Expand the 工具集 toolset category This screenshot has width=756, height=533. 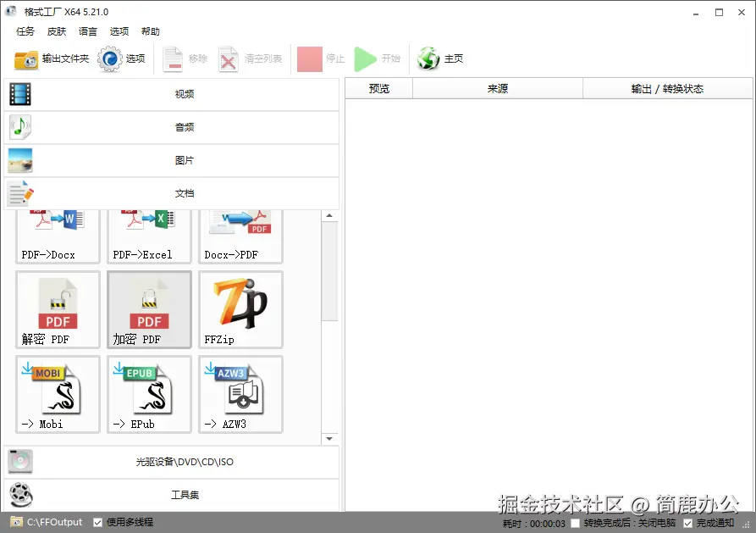tap(172, 495)
